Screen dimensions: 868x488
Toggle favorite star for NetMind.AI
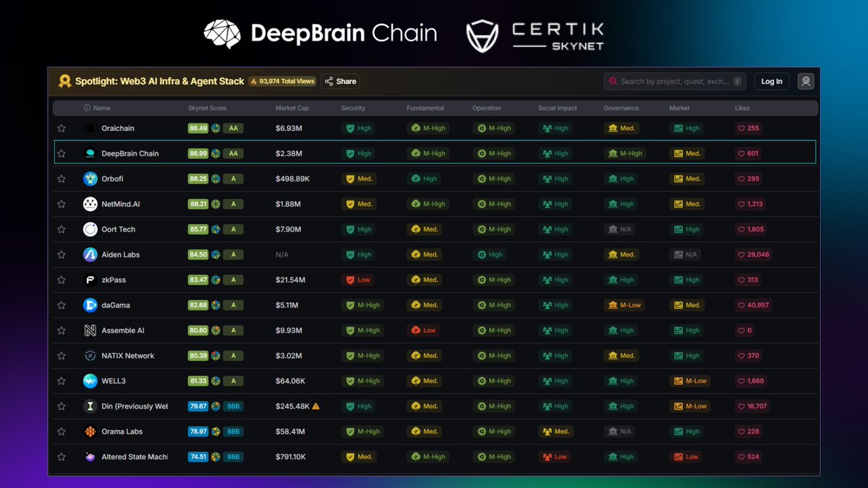61,204
